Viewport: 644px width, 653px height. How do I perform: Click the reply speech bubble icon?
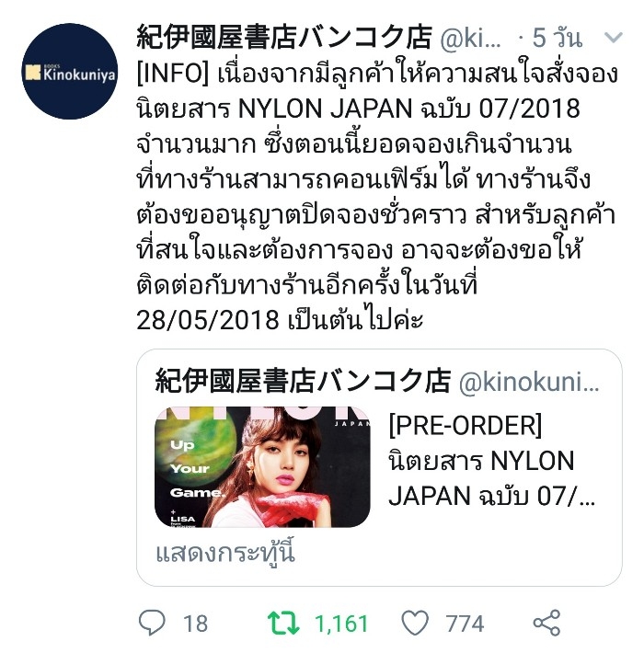click(x=152, y=623)
